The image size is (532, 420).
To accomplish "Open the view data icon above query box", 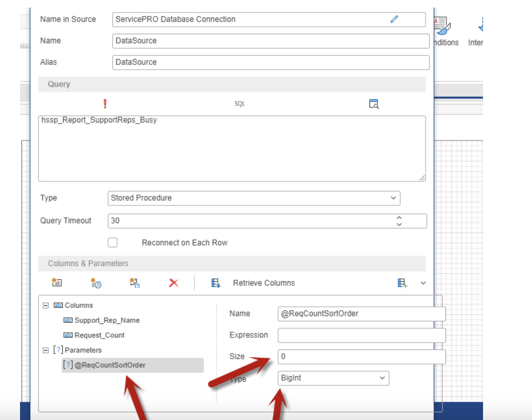I will tap(374, 104).
